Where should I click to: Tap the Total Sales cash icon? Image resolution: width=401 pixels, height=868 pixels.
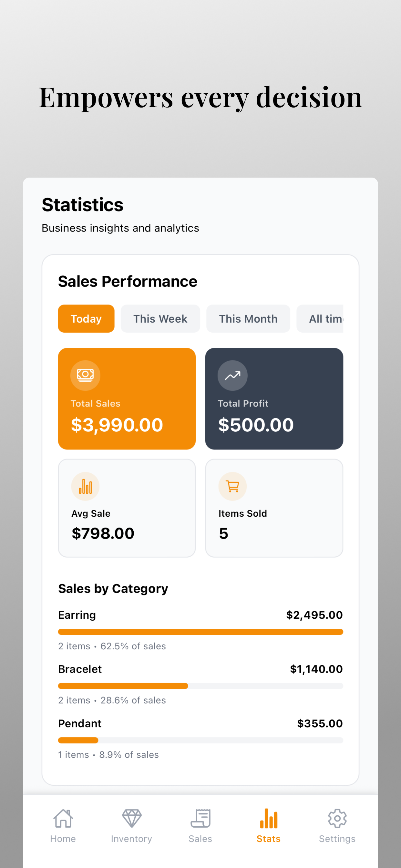(x=85, y=375)
